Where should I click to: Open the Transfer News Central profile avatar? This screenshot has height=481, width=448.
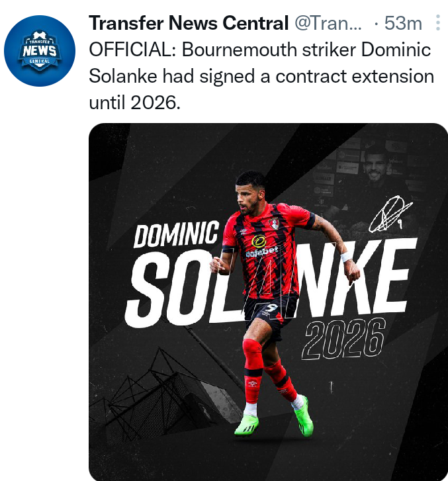pyautogui.click(x=40, y=51)
